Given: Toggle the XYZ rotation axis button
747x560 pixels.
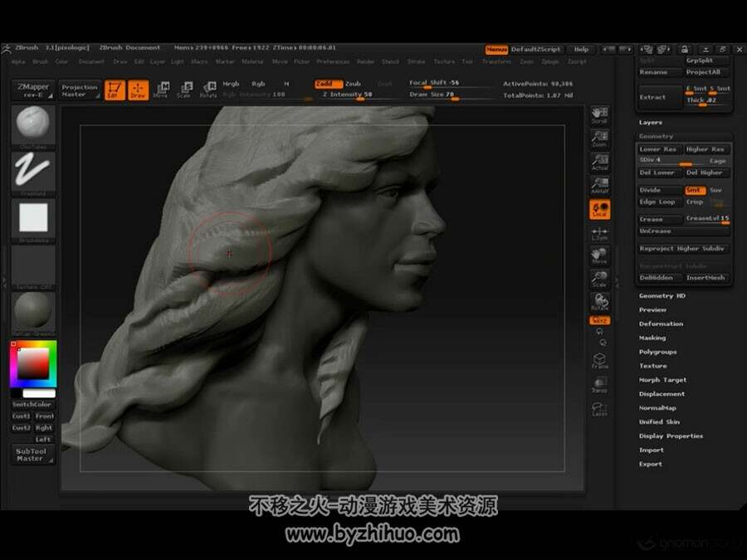Looking at the screenshot, I should point(600,320).
